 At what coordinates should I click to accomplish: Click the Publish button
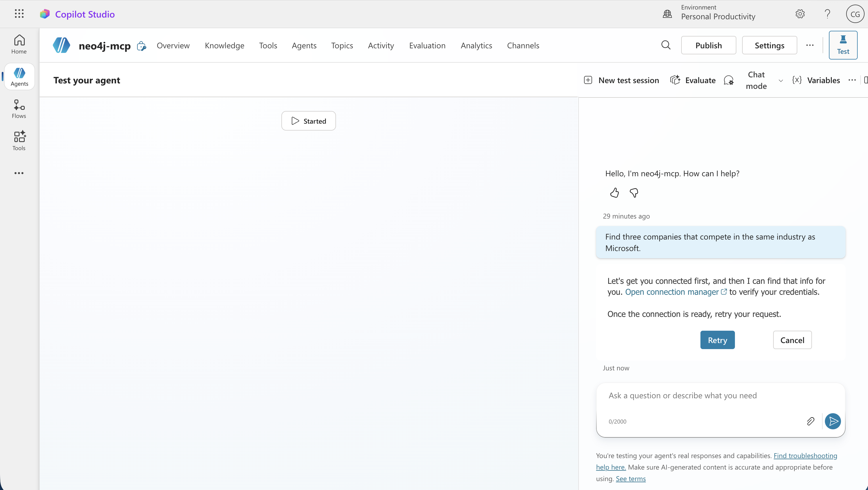pyautogui.click(x=708, y=45)
